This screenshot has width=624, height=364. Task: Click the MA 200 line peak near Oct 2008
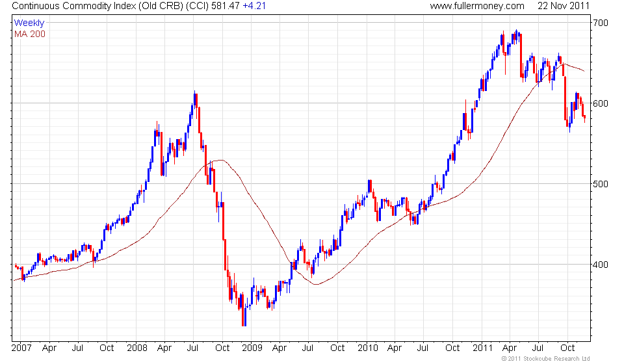pyautogui.click(x=220, y=161)
